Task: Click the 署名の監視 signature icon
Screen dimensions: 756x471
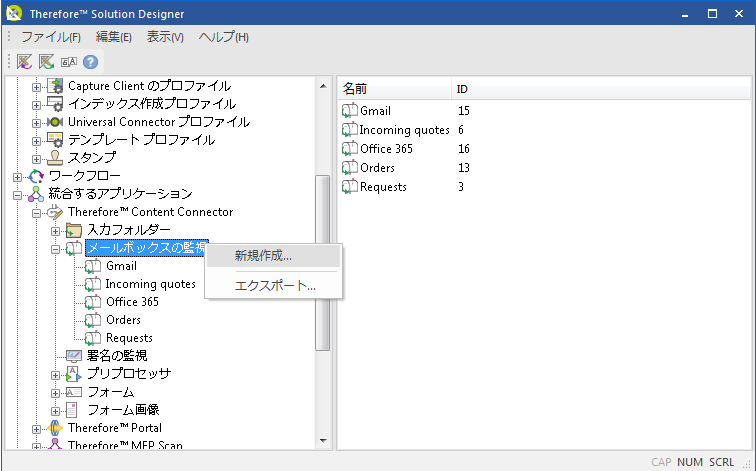Action: pyautogui.click(x=74, y=356)
